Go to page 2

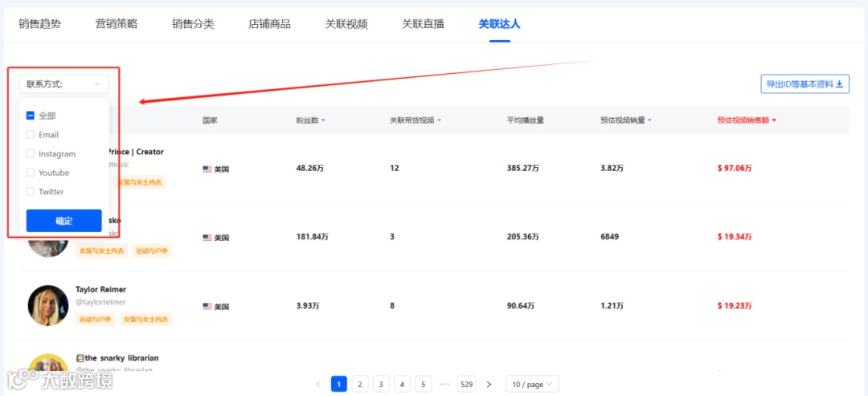pyautogui.click(x=360, y=384)
